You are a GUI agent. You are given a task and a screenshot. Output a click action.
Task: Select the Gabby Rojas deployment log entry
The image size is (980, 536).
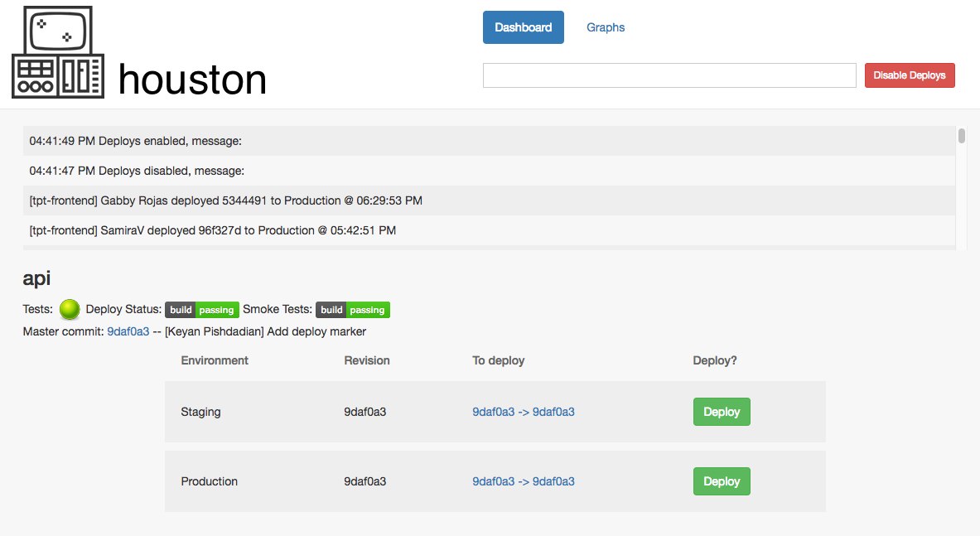pyautogui.click(x=226, y=200)
